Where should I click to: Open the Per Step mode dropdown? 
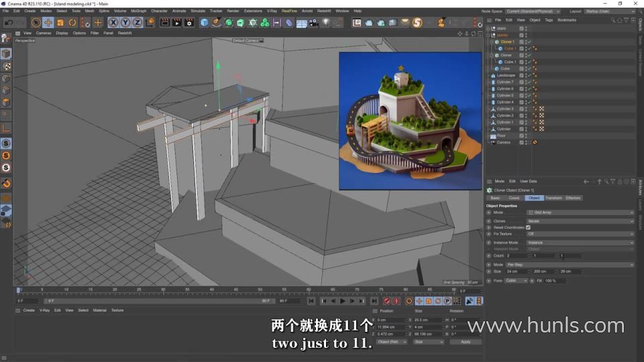(x=570, y=265)
